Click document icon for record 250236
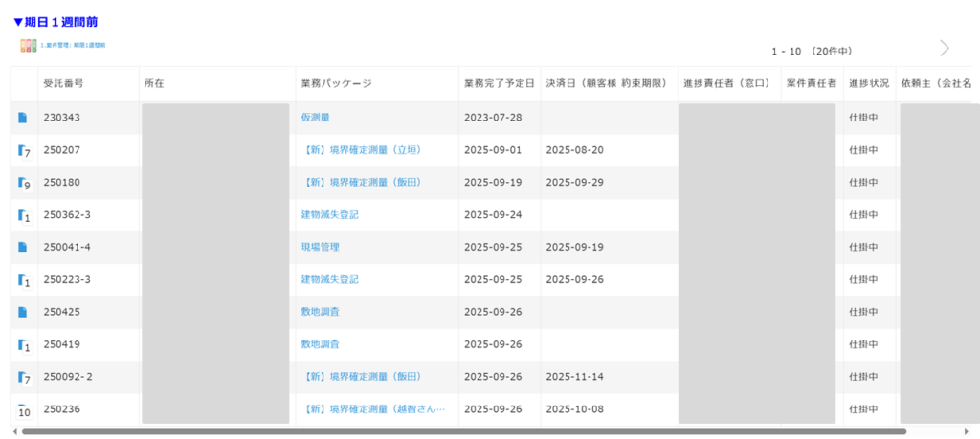 24,410
